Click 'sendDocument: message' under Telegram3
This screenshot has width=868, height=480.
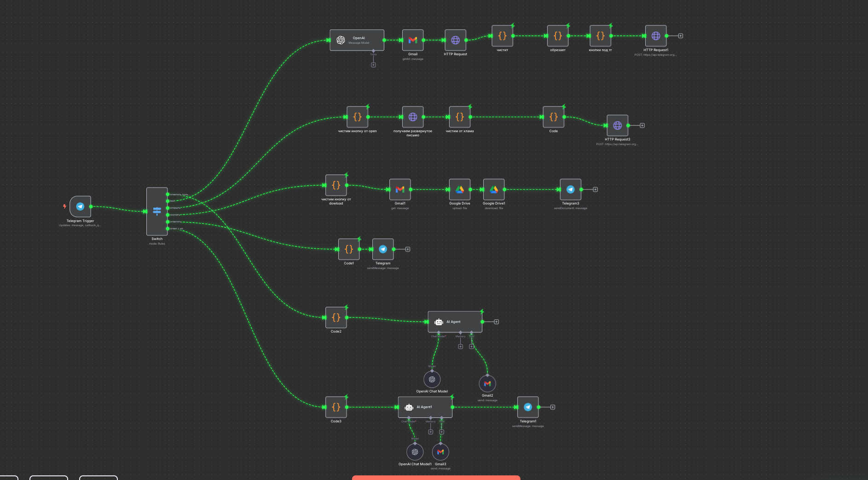pos(571,208)
